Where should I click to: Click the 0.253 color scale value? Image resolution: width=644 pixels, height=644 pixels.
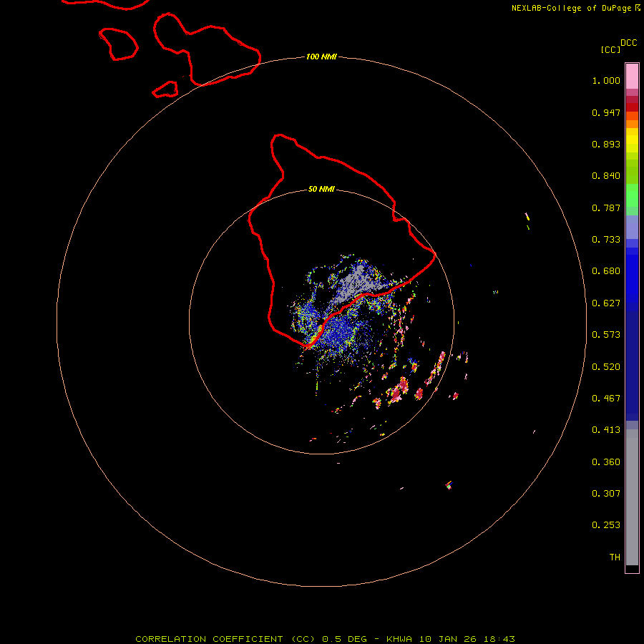606,525
